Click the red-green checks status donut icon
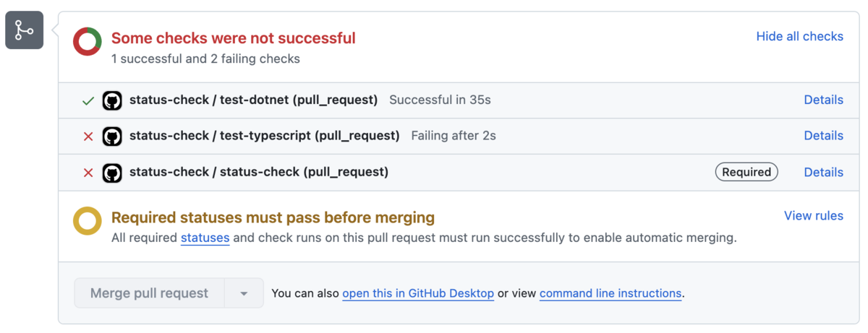The width and height of the screenshot is (868, 333). pos(88,42)
